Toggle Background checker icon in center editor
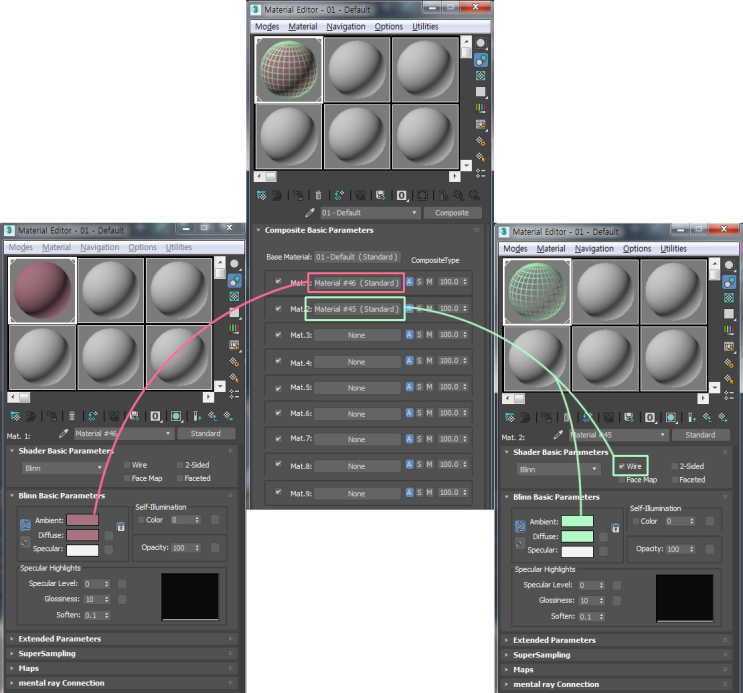Image resolution: width=743 pixels, height=693 pixels. (480, 76)
